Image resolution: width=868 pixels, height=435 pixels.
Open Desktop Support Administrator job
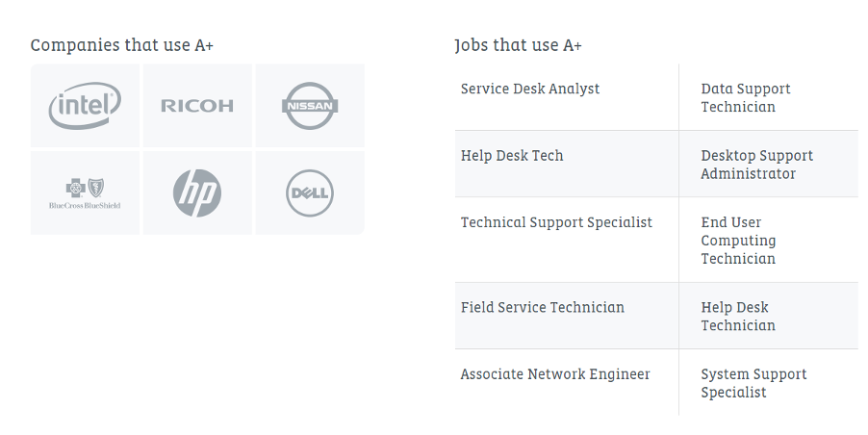point(756,165)
